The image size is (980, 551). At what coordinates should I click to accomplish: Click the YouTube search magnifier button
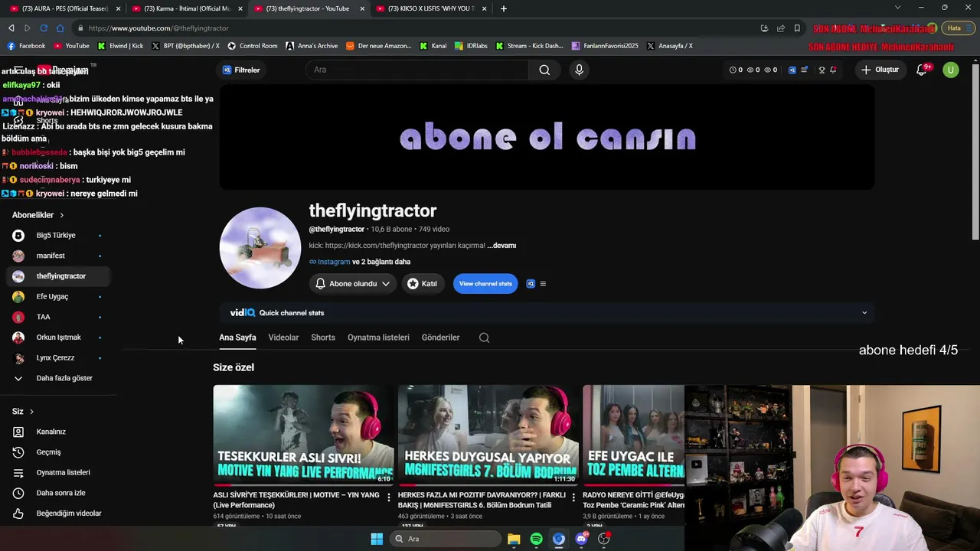point(544,70)
